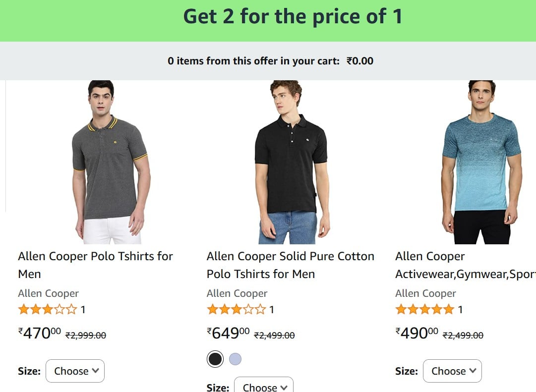
Task: Click brand name under grey polo tshirt
Action: coord(48,293)
